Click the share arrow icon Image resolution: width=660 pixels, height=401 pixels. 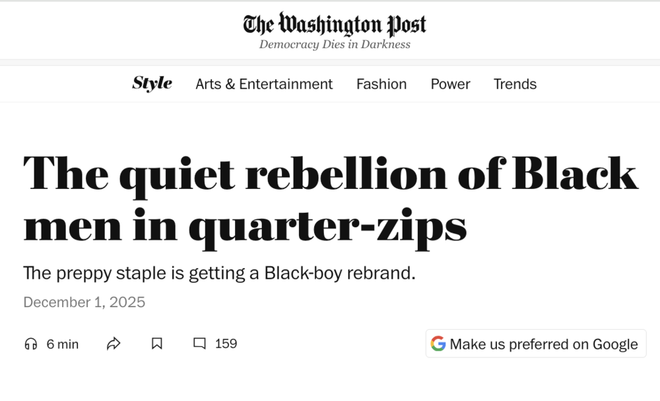[113, 344]
